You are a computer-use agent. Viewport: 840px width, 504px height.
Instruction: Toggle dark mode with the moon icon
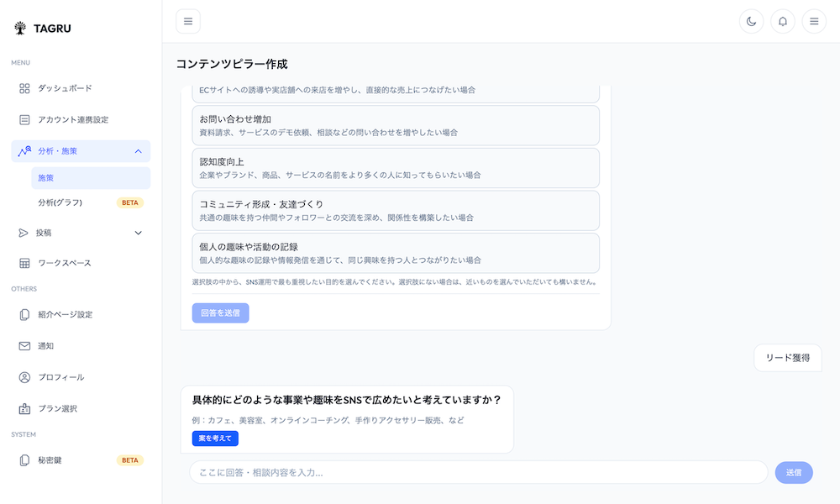(x=751, y=21)
